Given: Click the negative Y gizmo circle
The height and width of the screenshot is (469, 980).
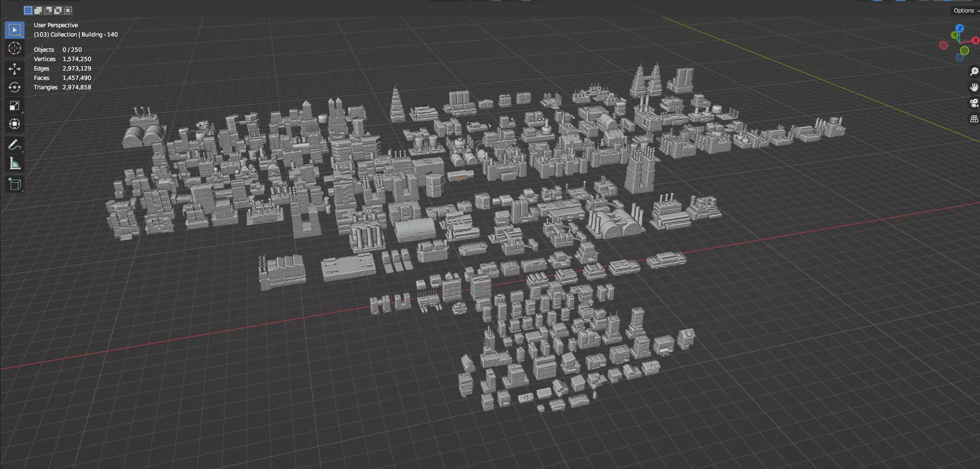Looking at the screenshot, I should click(964, 51).
